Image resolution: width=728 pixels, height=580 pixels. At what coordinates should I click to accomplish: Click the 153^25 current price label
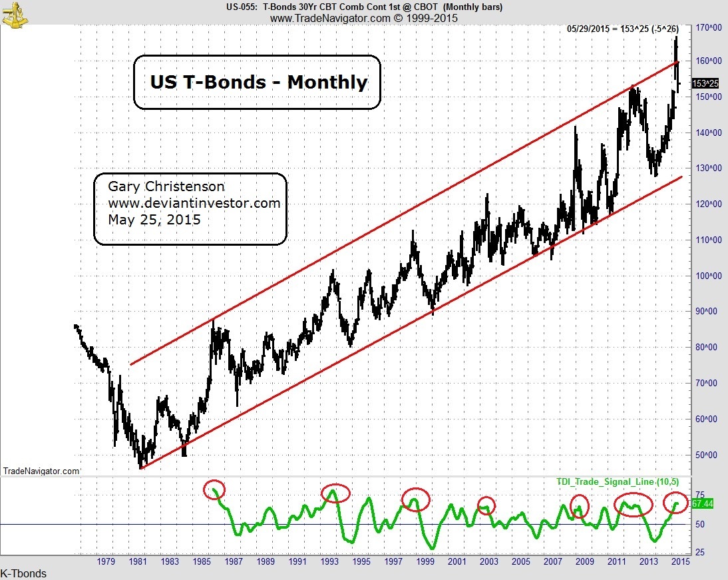[x=705, y=83]
